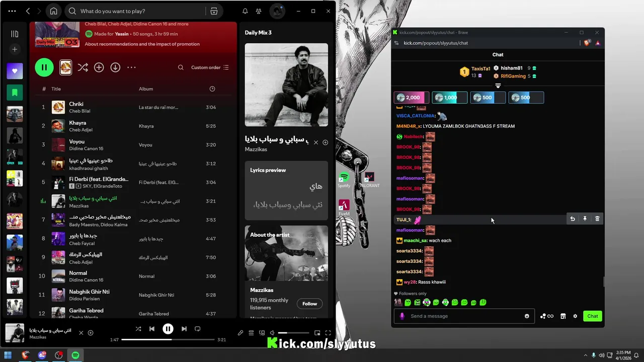Sort by duration clock column header

pyautogui.click(x=212, y=89)
